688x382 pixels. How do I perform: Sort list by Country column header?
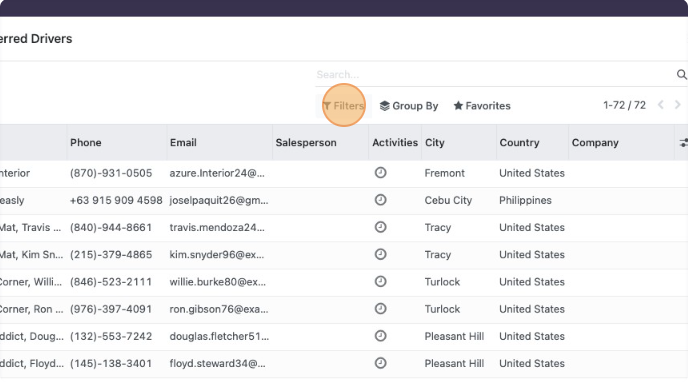(x=519, y=143)
